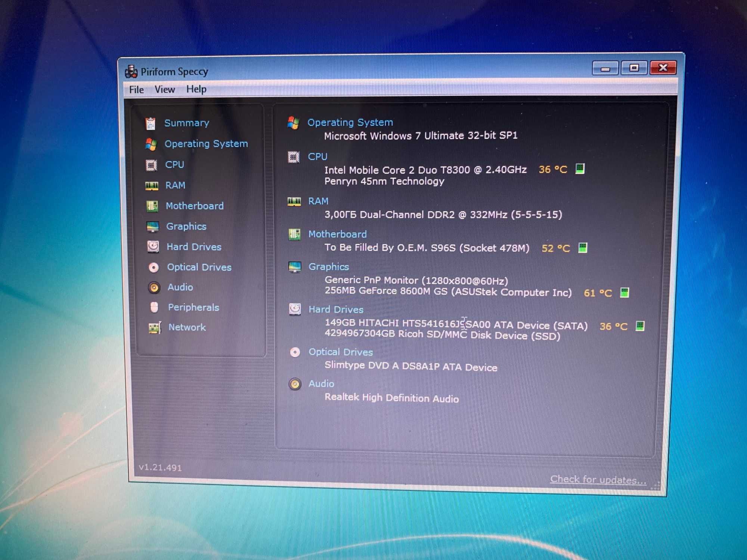747x560 pixels.
Task: Click the Network card icon in sidebar
Action: tap(155, 328)
